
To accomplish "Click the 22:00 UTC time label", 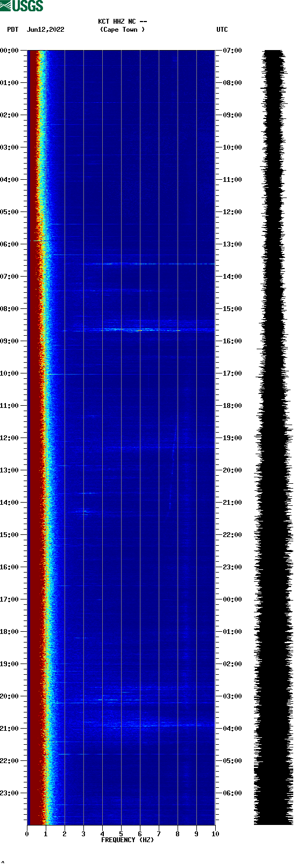I will (x=232, y=535).
